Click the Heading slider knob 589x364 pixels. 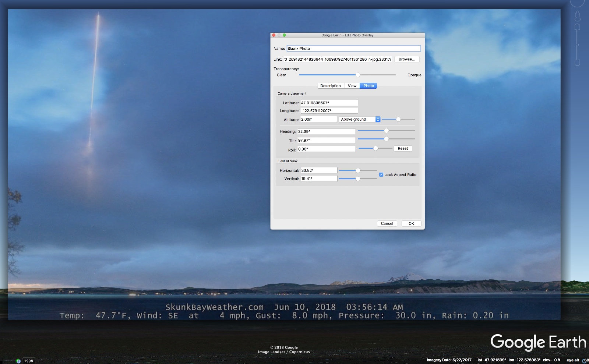pyautogui.click(x=386, y=131)
